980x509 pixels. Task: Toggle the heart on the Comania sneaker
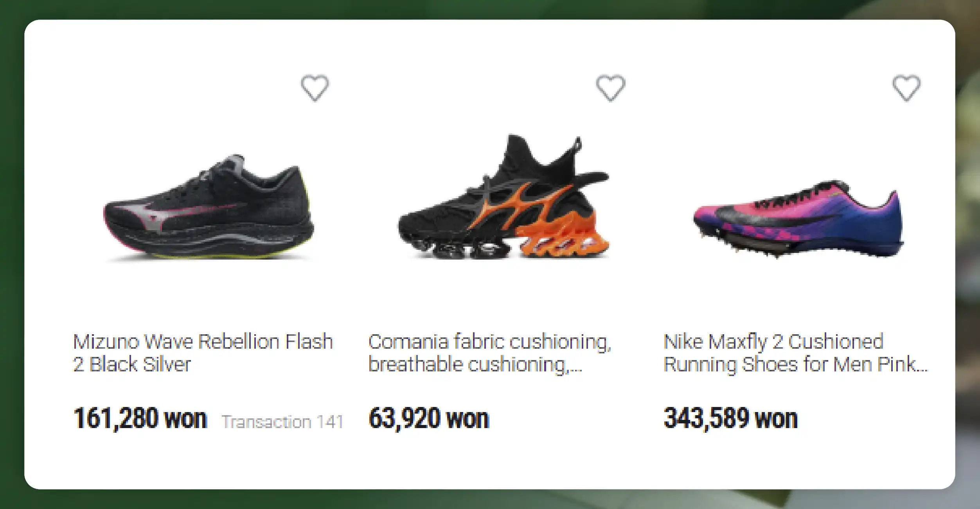(x=610, y=88)
